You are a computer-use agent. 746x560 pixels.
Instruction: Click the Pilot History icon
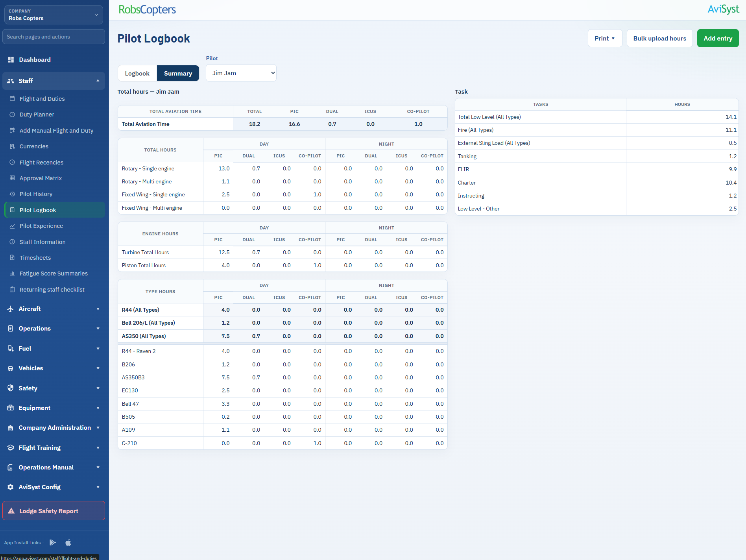(x=12, y=194)
